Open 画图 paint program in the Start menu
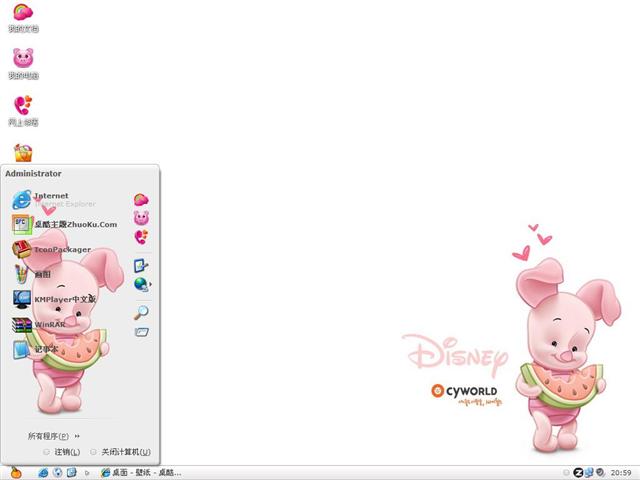Screen dimensions: 640x480 tap(31, 274)
